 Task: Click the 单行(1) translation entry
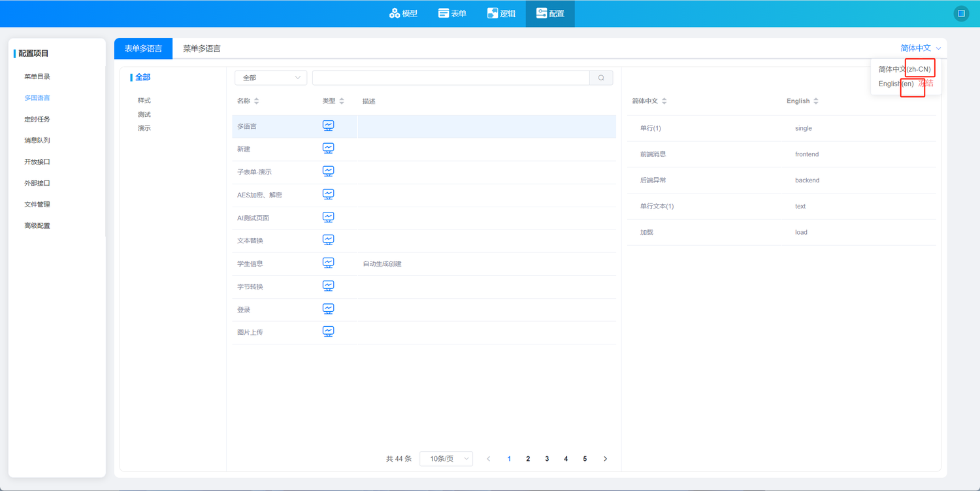651,128
